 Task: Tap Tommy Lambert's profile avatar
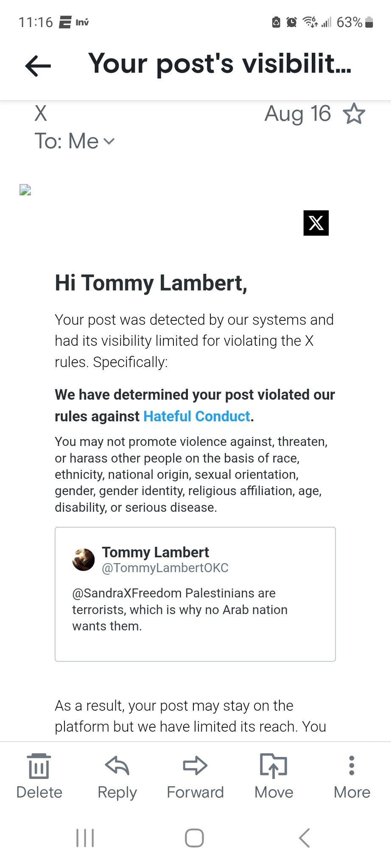click(84, 559)
